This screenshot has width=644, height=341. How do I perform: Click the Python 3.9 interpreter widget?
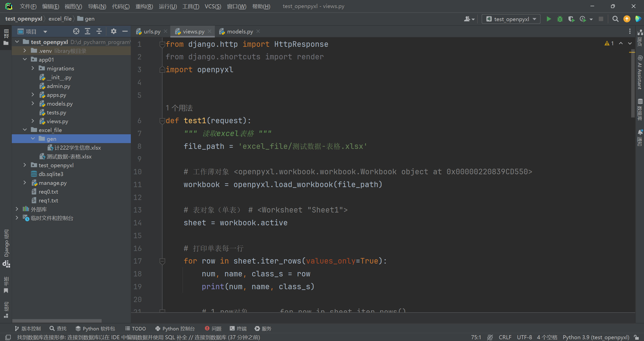596,337
